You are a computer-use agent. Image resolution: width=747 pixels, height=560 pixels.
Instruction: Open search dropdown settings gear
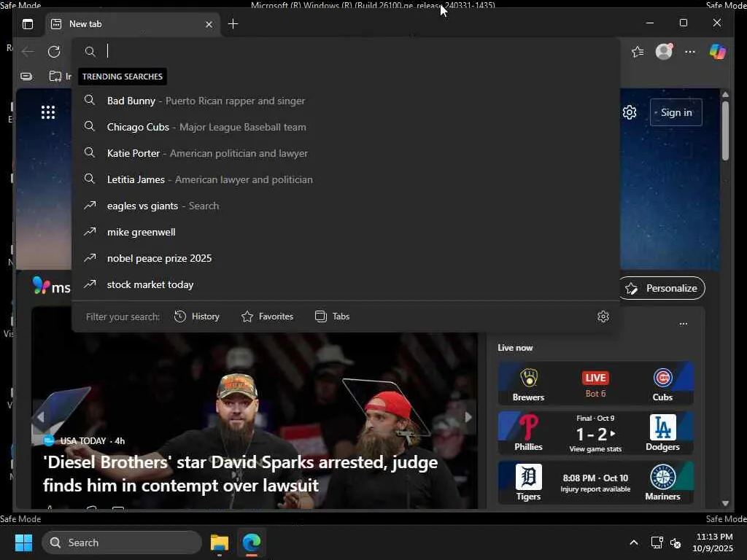point(603,316)
